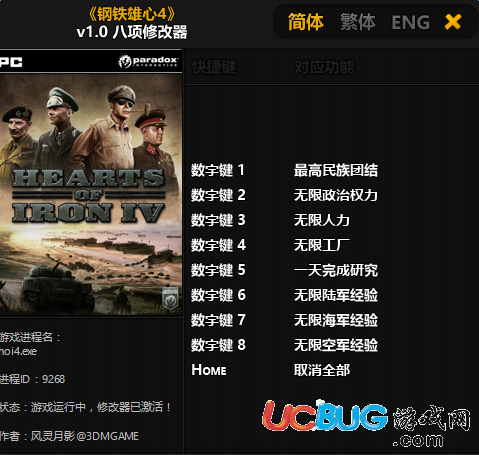Click the Paradox Interactive logo
This screenshot has width=479, height=455.
click(148, 61)
